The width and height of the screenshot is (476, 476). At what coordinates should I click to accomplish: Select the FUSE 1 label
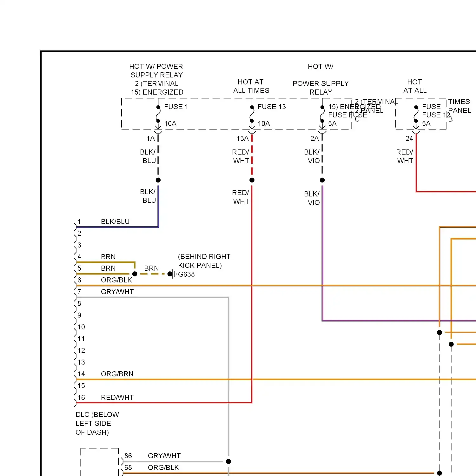coord(176,107)
